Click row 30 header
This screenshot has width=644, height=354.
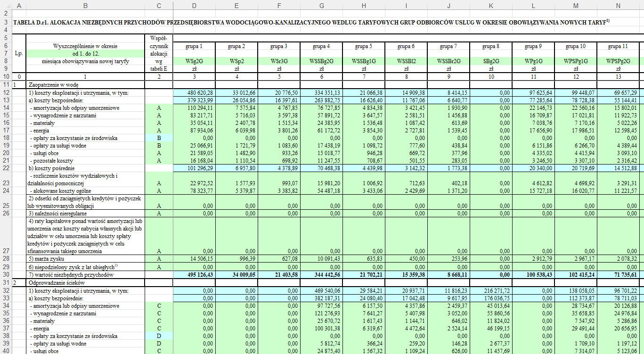[x=6, y=274]
